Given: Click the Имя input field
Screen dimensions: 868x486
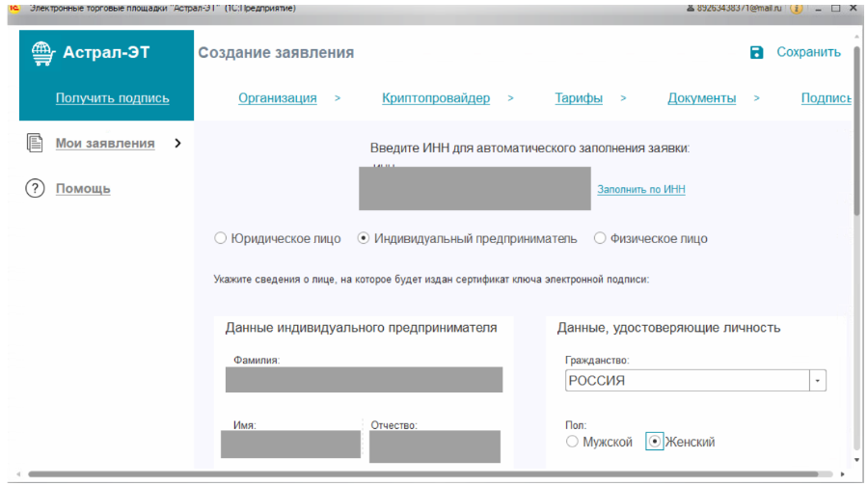Looking at the screenshot, I should (x=290, y=445).
